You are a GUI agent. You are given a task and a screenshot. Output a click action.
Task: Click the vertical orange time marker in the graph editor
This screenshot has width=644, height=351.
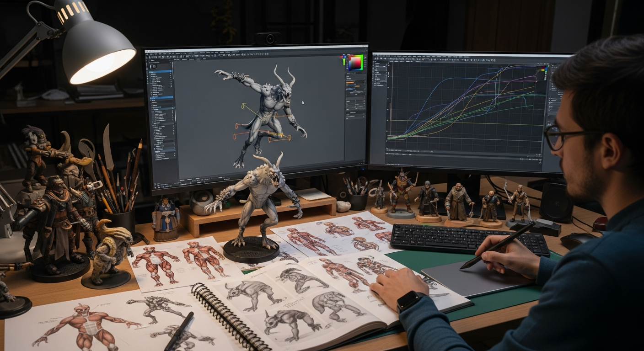[391, 120]
